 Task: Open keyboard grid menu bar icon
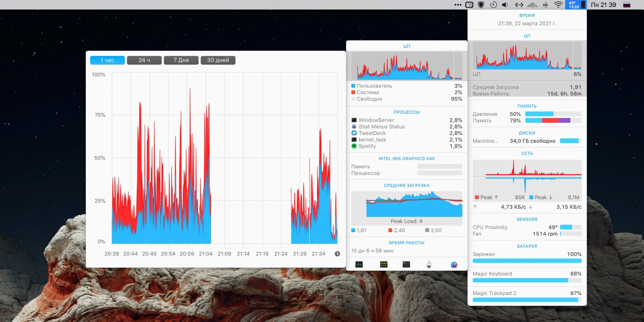click(x=469, y=5)
